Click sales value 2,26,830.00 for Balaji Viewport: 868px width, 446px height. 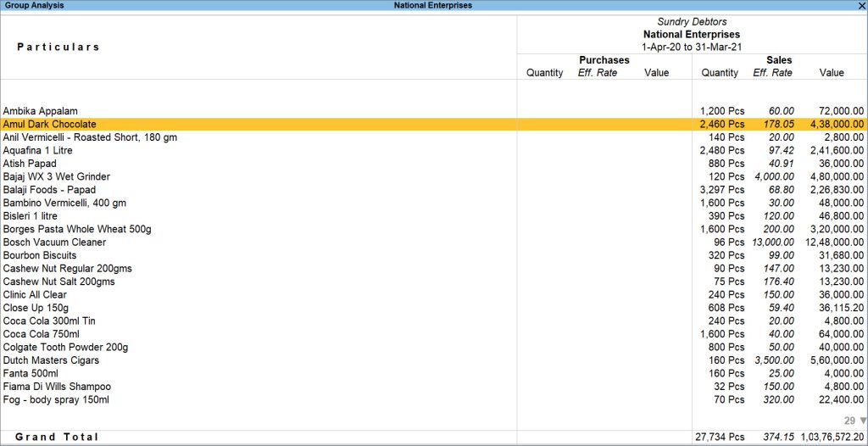point(837,190)
